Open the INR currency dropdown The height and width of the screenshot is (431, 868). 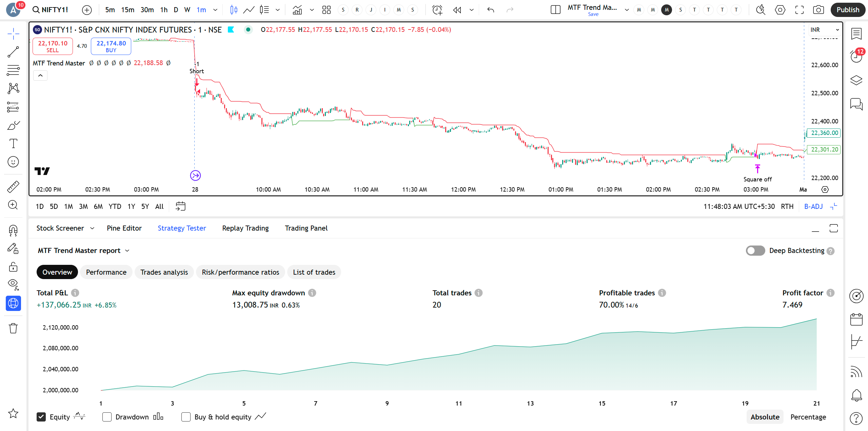pos(824,30)
